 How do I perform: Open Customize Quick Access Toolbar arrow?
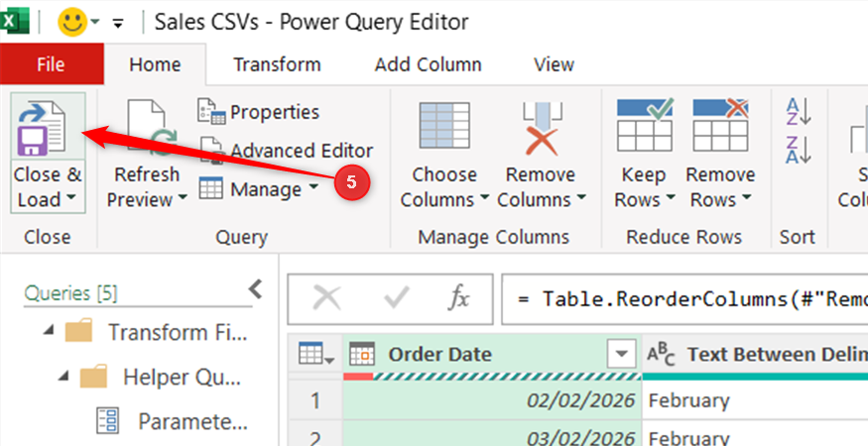click(118, 23)
